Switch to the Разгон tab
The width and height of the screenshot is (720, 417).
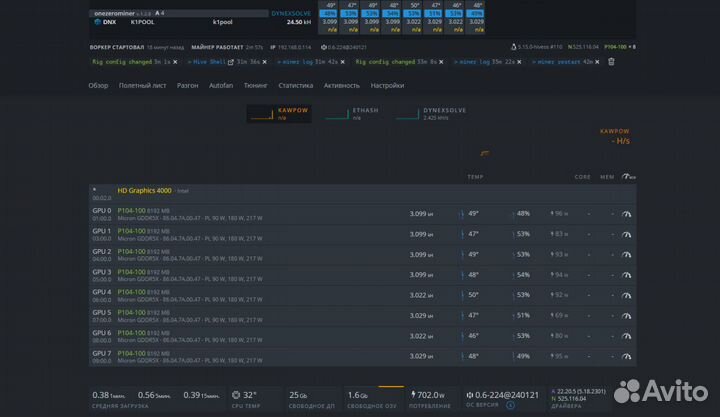click(x=187, y=85)
